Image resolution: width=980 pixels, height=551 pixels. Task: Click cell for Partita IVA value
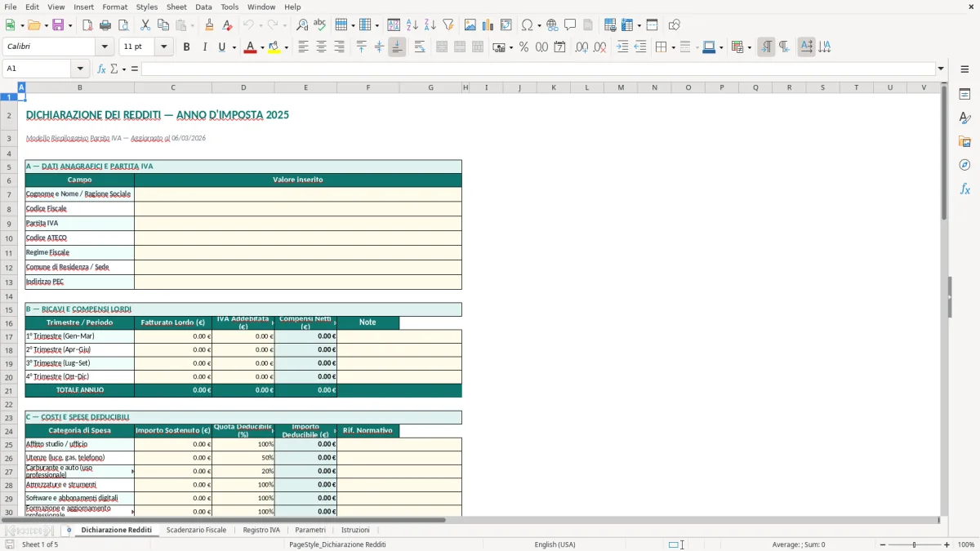(x=298, y=223)
